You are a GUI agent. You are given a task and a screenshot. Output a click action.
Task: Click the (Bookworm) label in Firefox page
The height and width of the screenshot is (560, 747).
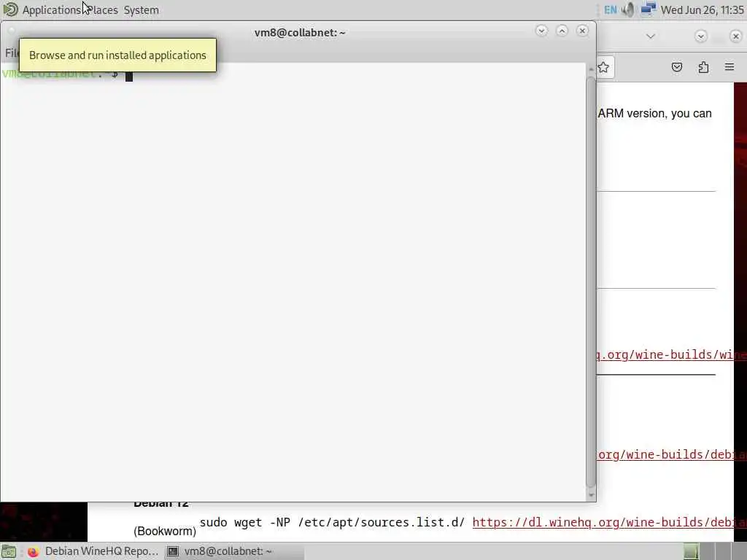pyautogui.click(x=165, y=531)
